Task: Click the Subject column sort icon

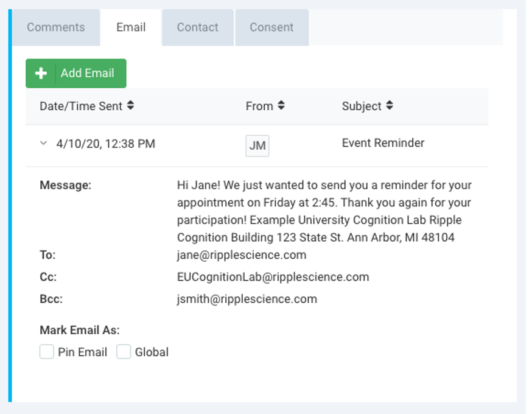Action: point(390,105)
